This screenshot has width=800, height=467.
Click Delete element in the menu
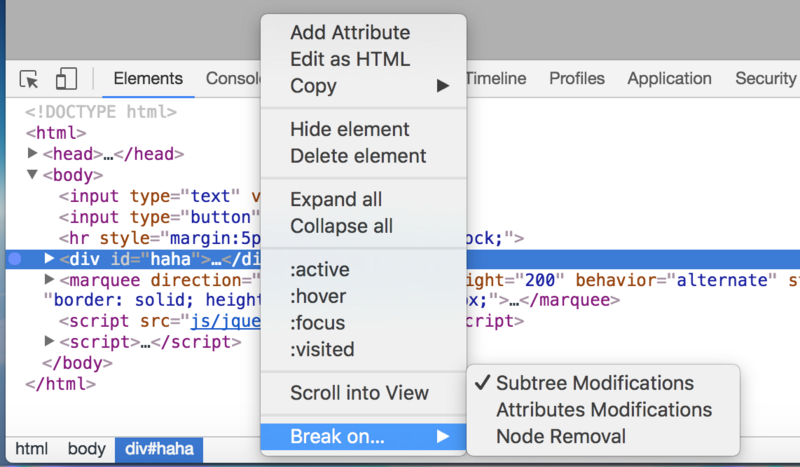pos(358,156)
